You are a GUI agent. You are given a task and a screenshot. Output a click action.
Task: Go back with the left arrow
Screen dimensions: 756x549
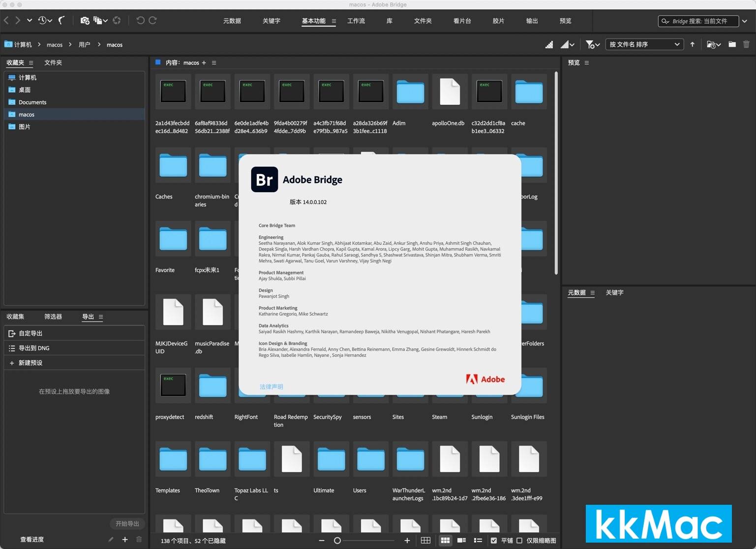pos(6,21)
